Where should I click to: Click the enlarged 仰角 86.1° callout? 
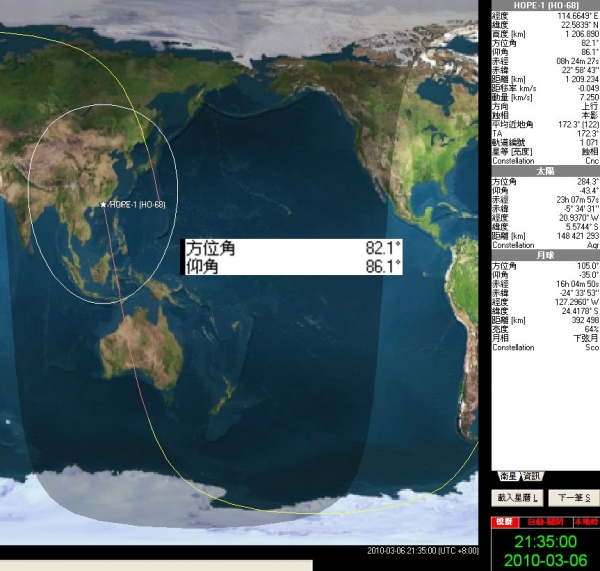point(292,266)
